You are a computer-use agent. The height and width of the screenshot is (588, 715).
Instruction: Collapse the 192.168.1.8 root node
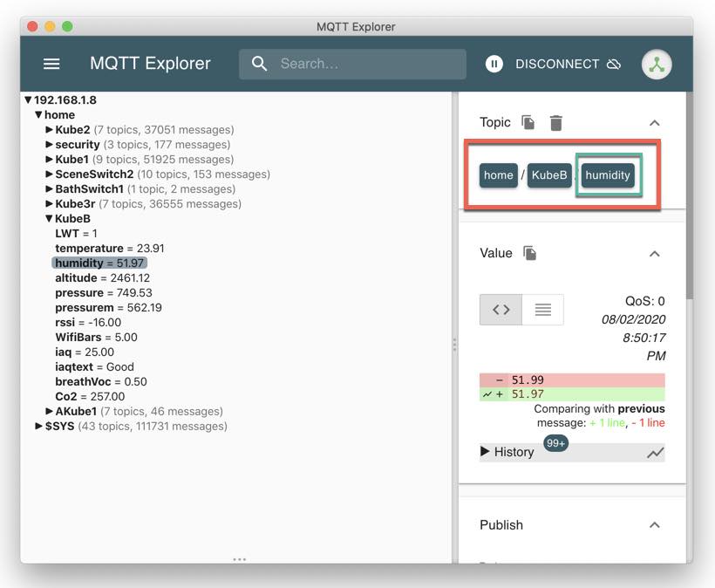[x=28, y=100]
